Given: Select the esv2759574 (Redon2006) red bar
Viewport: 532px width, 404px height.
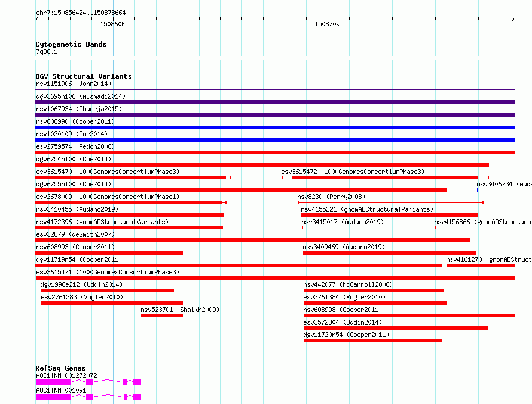Looking at the screenshot, I should tap(275, 152).
